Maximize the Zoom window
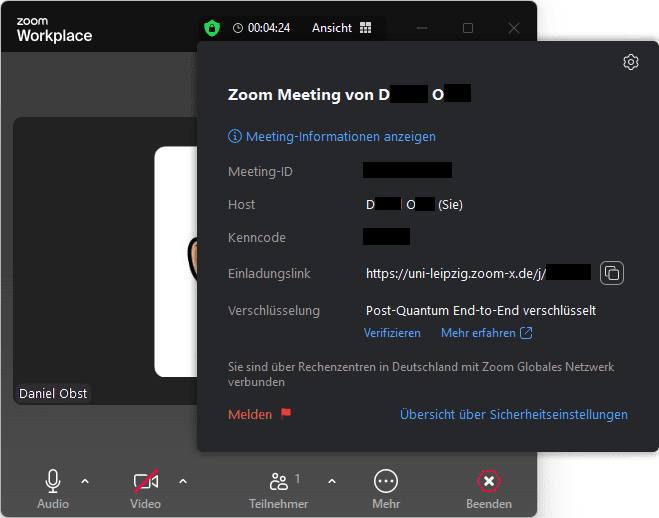 (x=468, y=28)
